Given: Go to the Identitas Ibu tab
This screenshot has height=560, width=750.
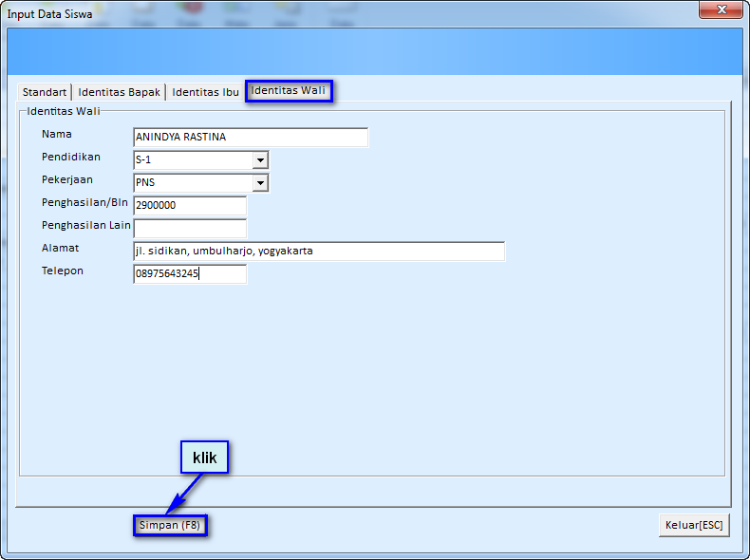Looking at the screenshot, I should coord(205,92).
